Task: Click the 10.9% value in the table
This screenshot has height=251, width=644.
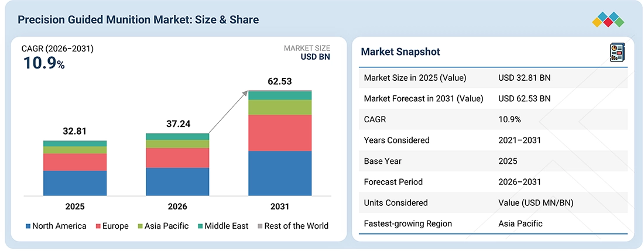Action: click(510, 119)
